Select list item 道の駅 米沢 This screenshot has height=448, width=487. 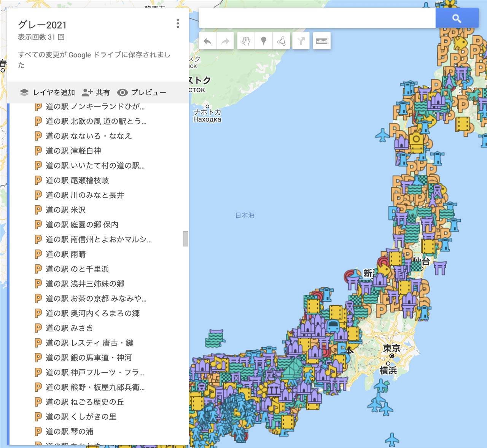pos(65,210)
